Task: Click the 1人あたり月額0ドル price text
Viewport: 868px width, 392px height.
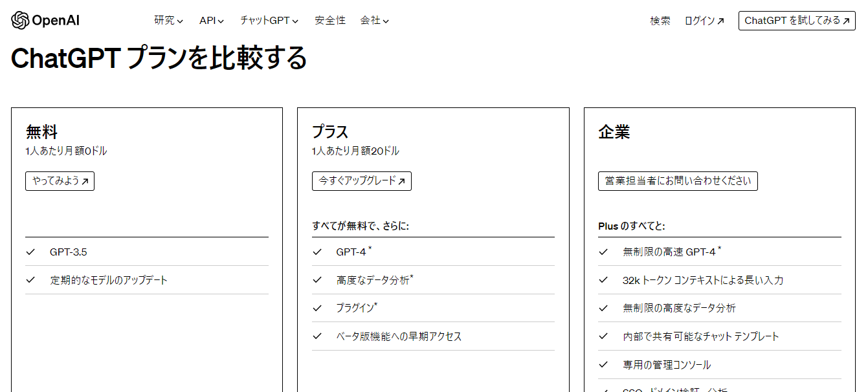Action: click(66, 151)
